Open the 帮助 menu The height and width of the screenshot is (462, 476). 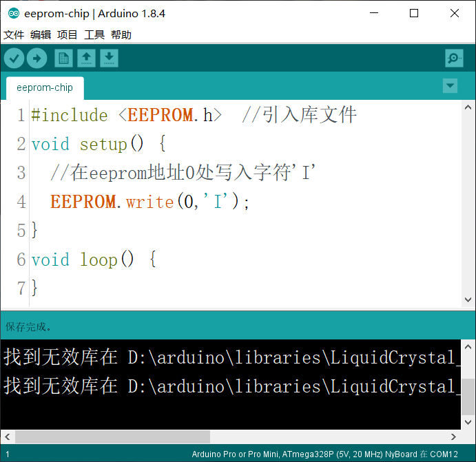[x=121, y=35]
